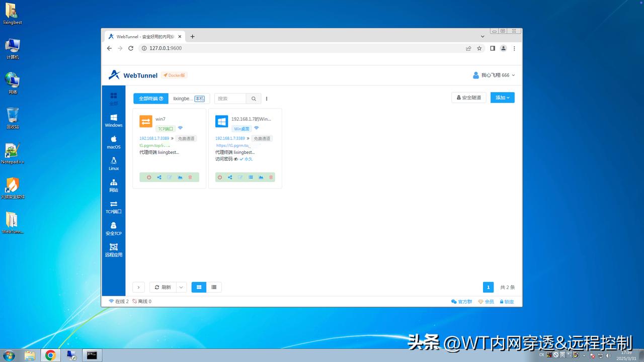Click the search magnifier button
The height and width of the screenshot is (362, 644).
point(254,99)
